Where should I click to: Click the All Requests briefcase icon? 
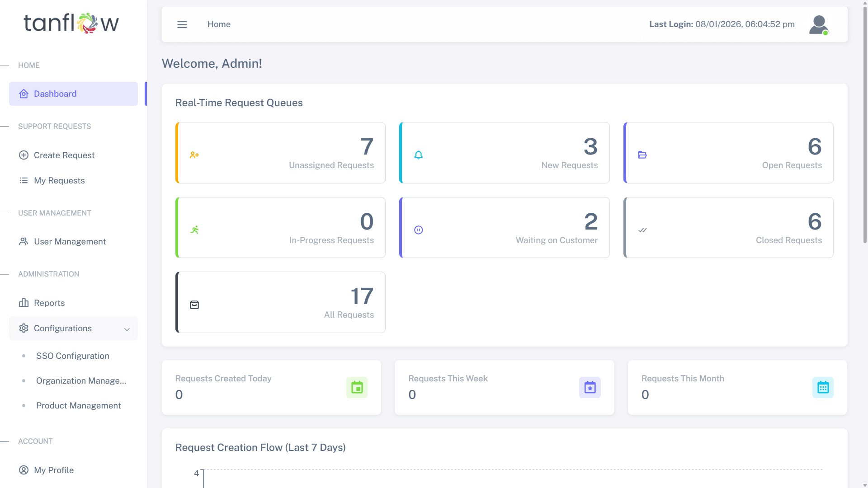coord(194,304)
